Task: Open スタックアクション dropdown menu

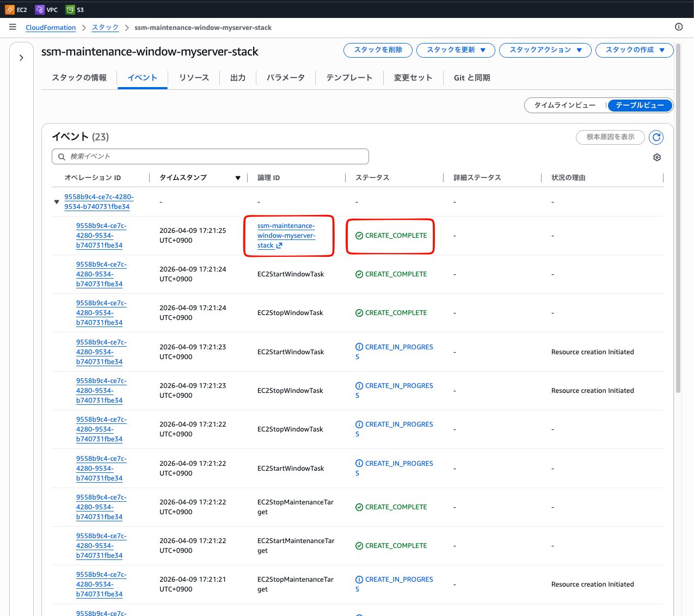Action: (x=545, y=50)
